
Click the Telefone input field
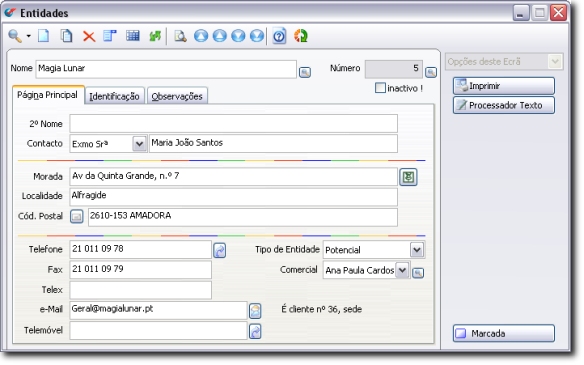tap(140, 250)
